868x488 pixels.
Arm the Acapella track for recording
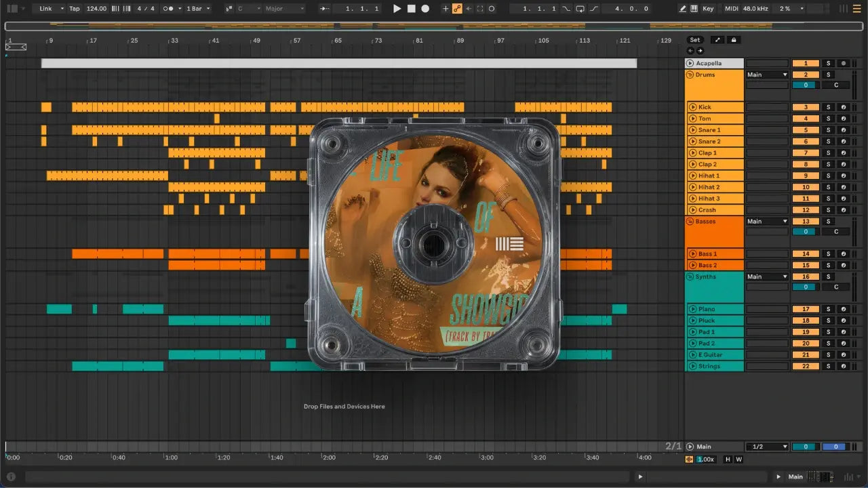tap(844, 63)
